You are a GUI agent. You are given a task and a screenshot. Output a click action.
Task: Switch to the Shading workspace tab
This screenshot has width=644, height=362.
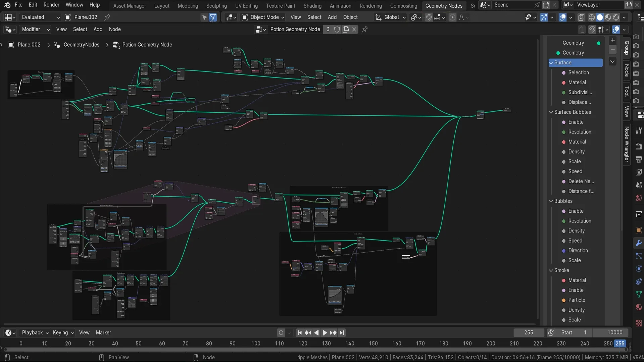click(x=312, y=6)
